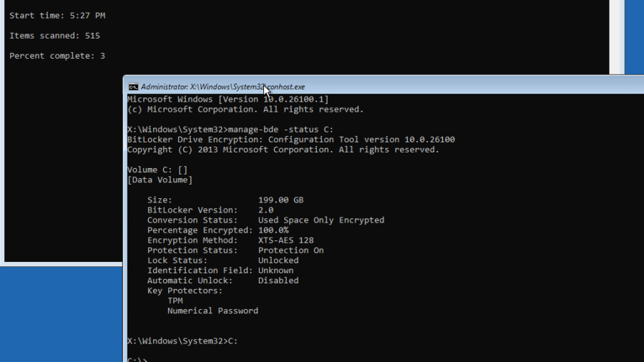This screenshot has height=362, width=644.
Task: Click the '[Data Volume]' line
Action: pos(160,180)
